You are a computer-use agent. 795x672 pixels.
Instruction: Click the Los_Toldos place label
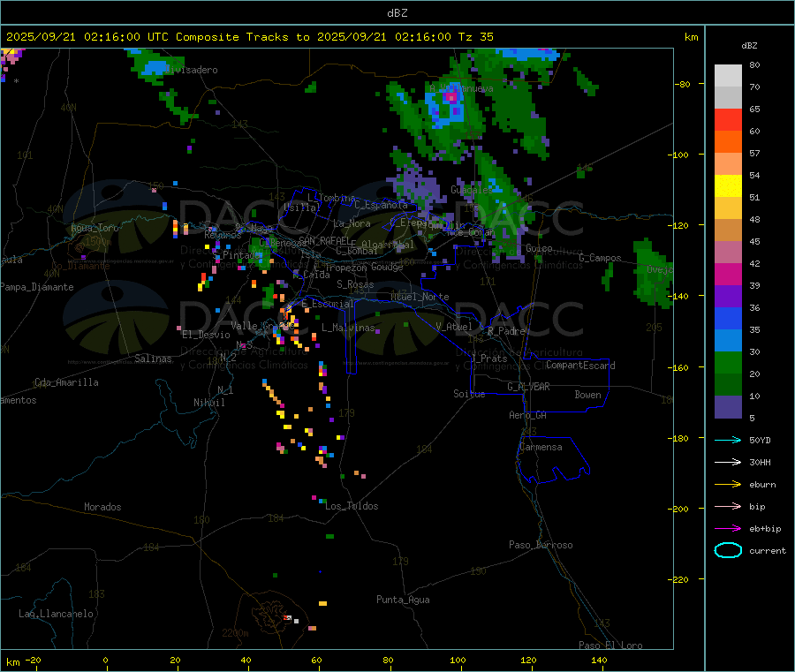tap(352, 506)
